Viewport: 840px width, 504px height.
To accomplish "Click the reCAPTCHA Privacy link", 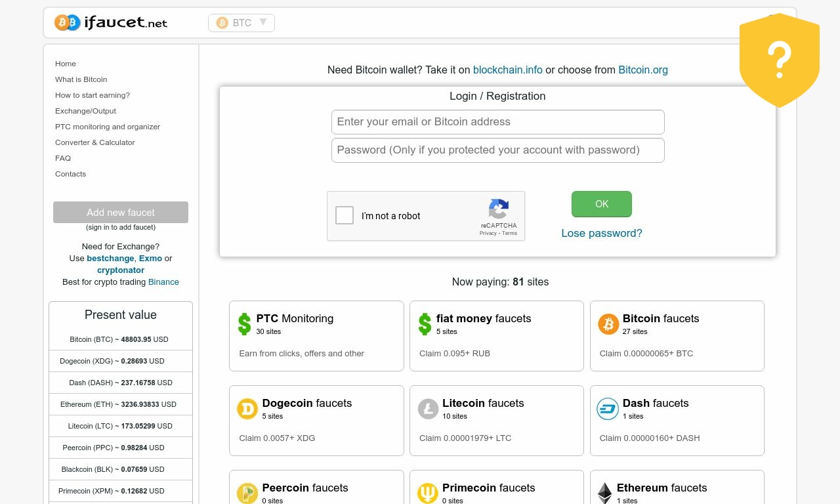I will (488, 234).
